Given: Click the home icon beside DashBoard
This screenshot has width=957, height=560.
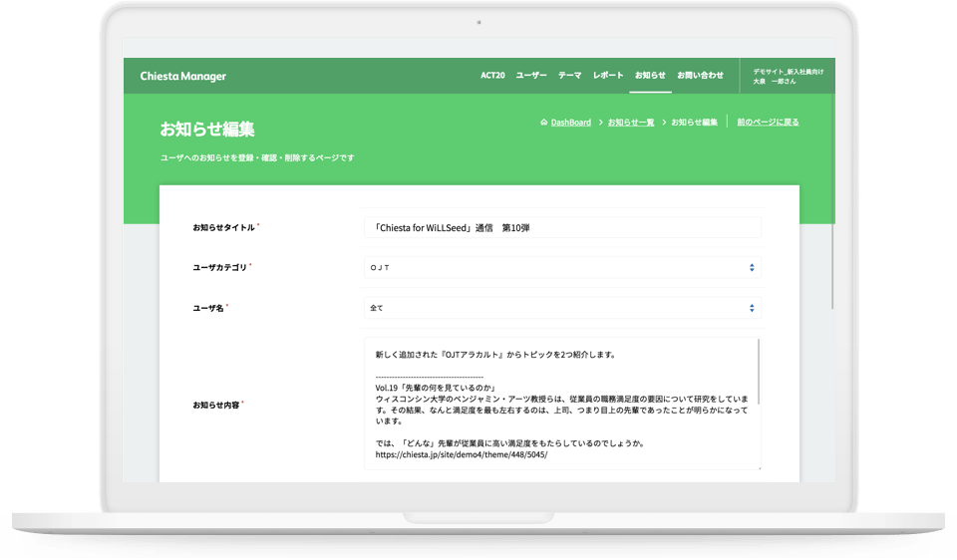Looking at the screenshot, I should tap(544, 122).
